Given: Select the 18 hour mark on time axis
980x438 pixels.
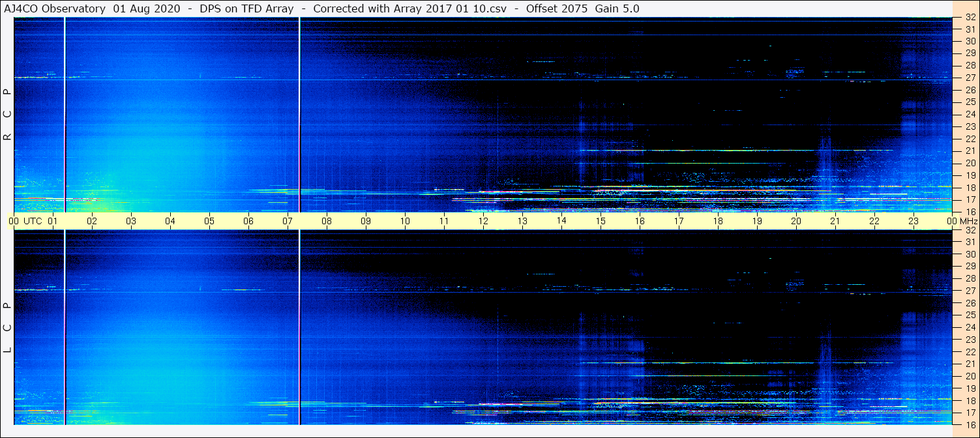Looking at the screenshot, I should click(718, 221).
